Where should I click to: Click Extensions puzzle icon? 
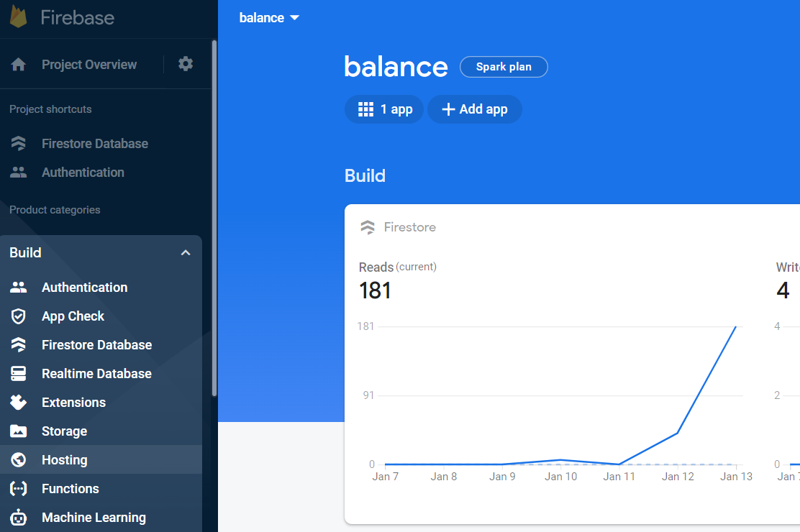[x=19, y=403]
